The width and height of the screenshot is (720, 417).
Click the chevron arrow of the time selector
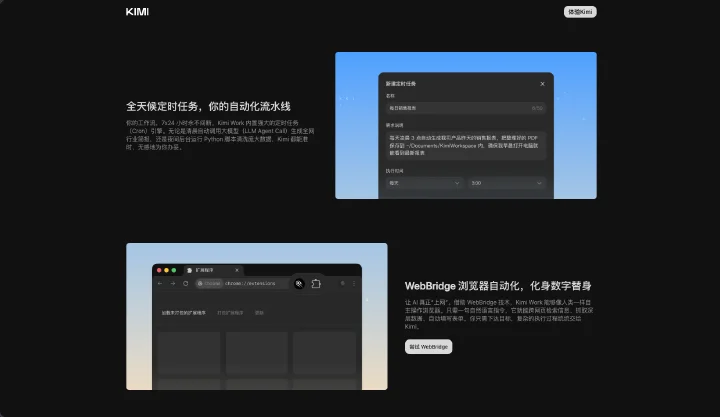[539, 183]
